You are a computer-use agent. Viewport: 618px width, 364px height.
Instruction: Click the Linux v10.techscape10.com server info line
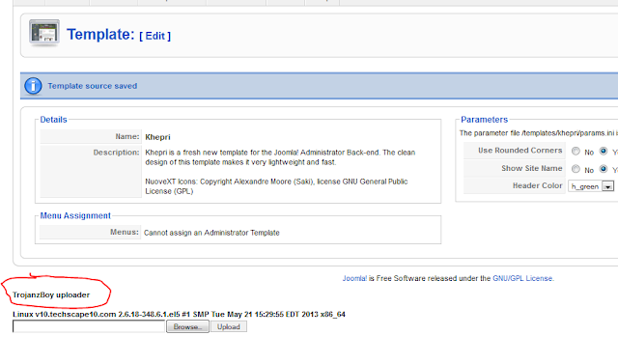(x=179, y=314)
